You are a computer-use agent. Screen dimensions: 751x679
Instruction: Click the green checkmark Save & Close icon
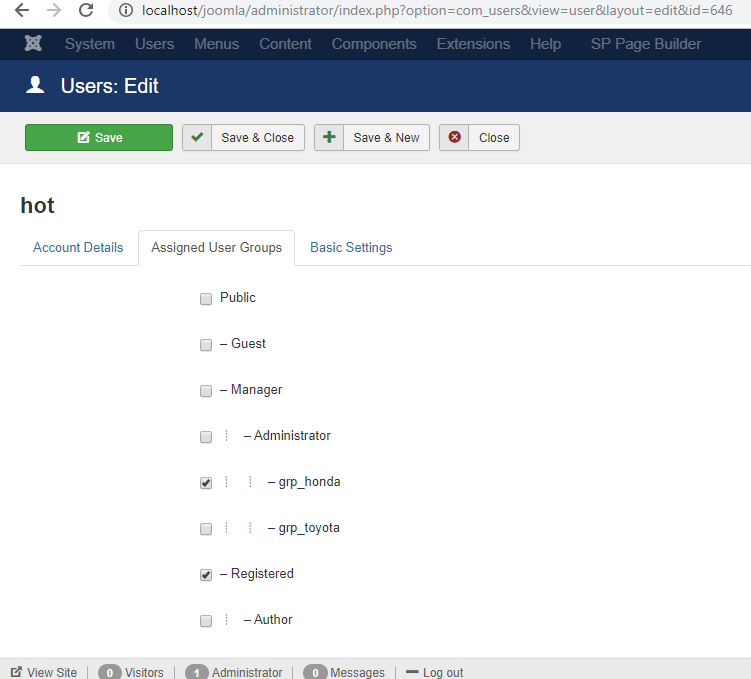pos(198,138)
